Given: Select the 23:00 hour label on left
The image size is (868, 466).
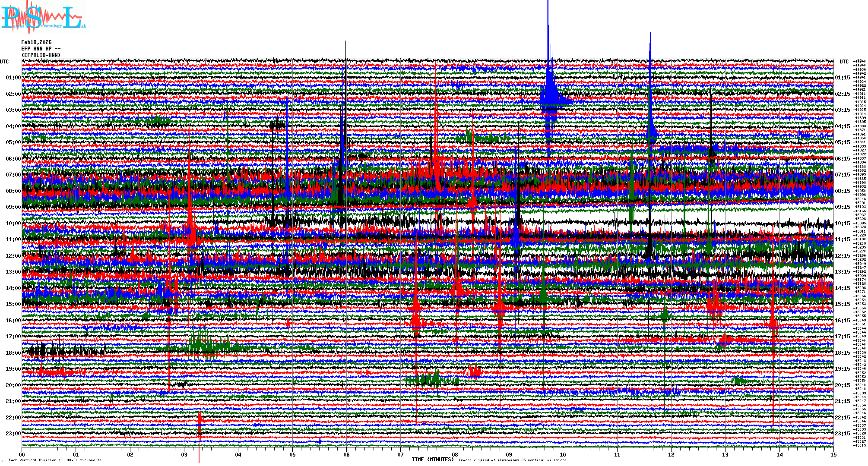Looking at the screenshot, I should (13, 434).
